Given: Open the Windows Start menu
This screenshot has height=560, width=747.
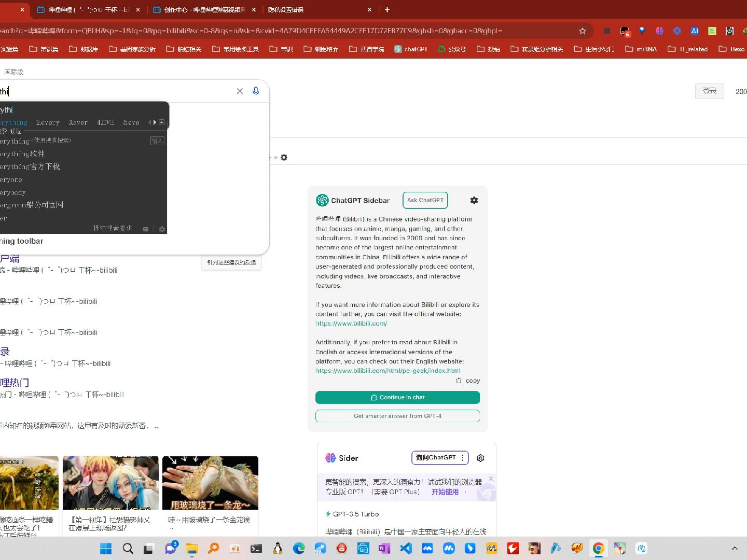Looking at the screenshot, I should pos(106,549).
